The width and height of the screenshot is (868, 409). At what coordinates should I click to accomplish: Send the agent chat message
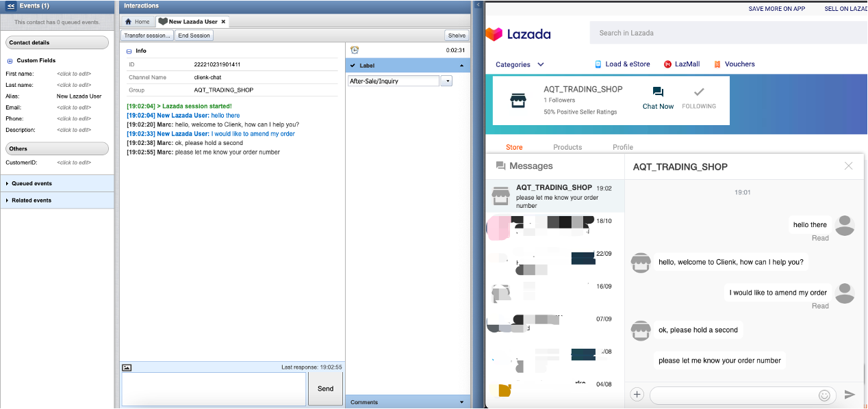point(325,388)
